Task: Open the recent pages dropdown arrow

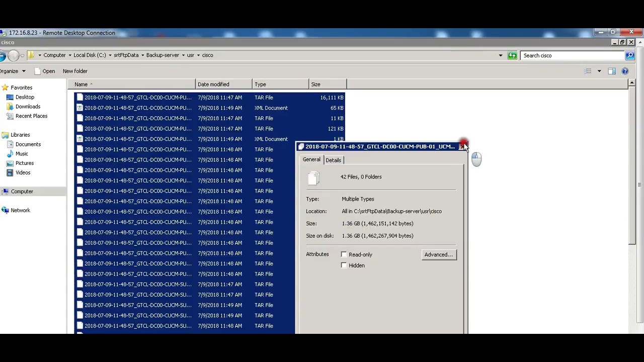Action: coord(22,55)
